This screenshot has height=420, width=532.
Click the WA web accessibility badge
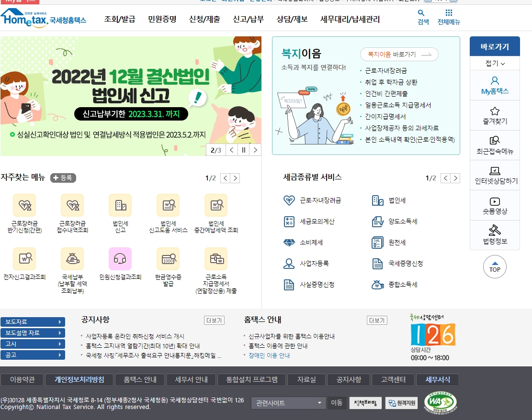440,402
